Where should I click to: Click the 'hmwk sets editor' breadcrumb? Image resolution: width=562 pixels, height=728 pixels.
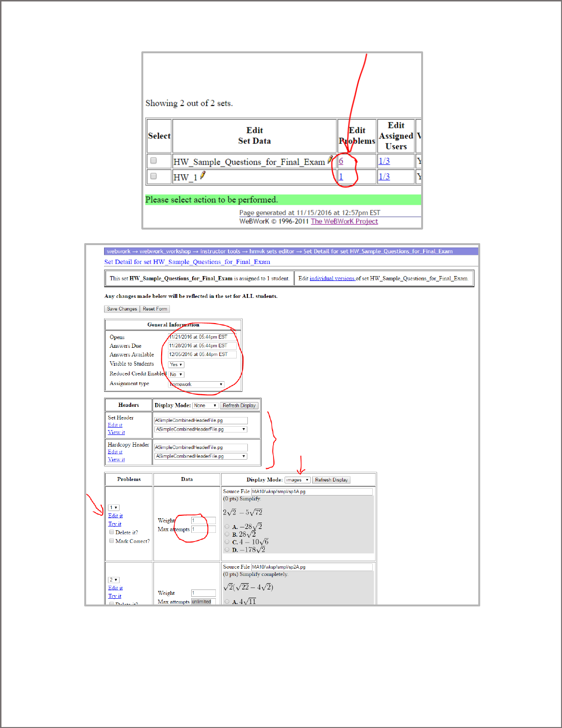pyautogui.click(x=272, y=251)
